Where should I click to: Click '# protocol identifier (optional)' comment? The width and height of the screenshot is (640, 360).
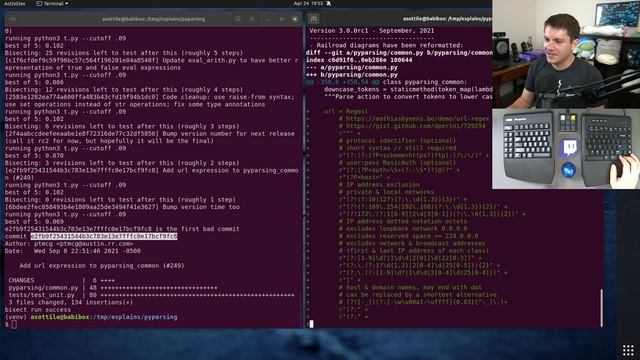(x=397, y=141)
